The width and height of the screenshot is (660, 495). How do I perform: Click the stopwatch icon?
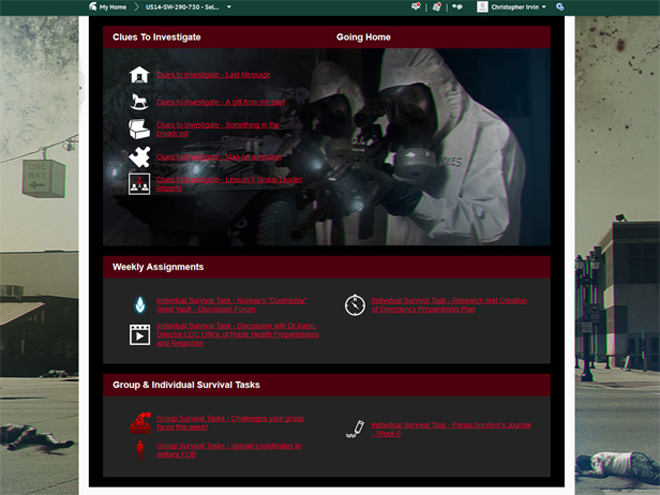(x=355, y=305)
